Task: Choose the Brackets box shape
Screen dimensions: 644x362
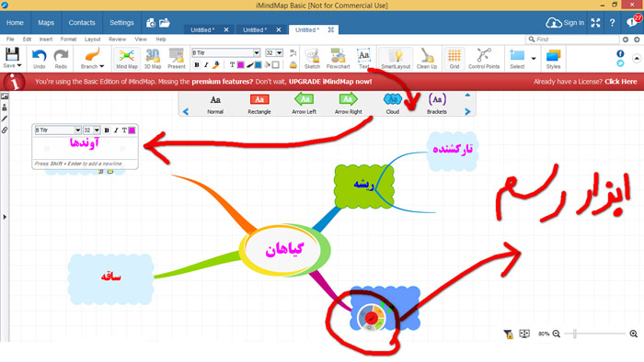Action: (x=437, y=104)
